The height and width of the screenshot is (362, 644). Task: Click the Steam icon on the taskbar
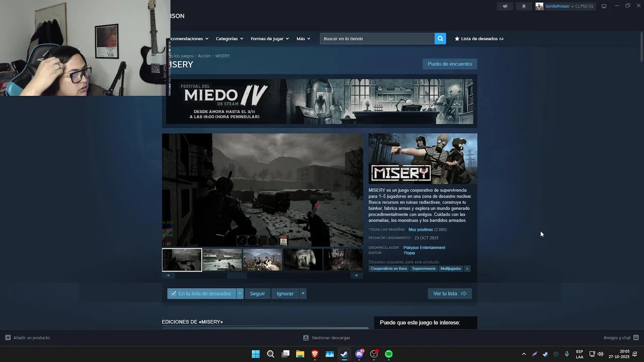point(344,354)
